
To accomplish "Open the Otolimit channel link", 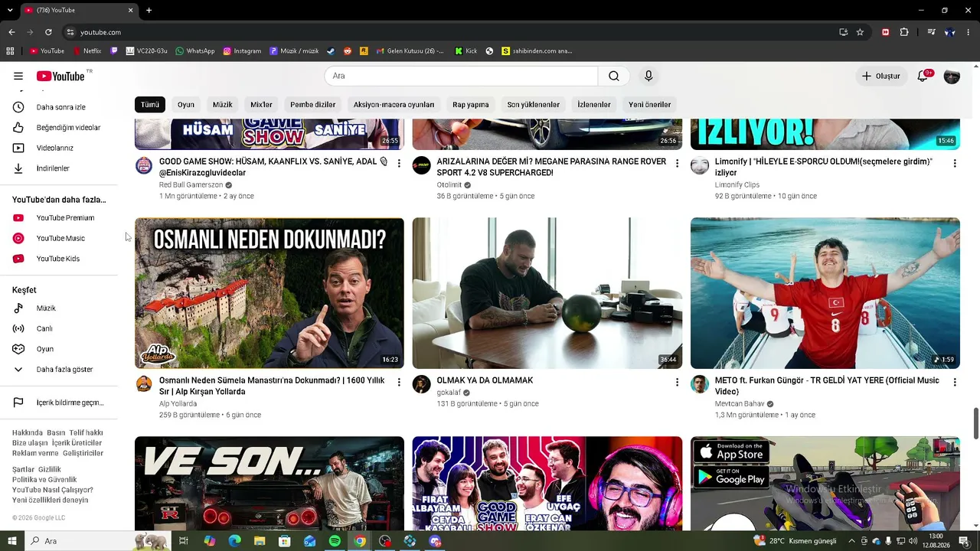I will tap(449, 184).
